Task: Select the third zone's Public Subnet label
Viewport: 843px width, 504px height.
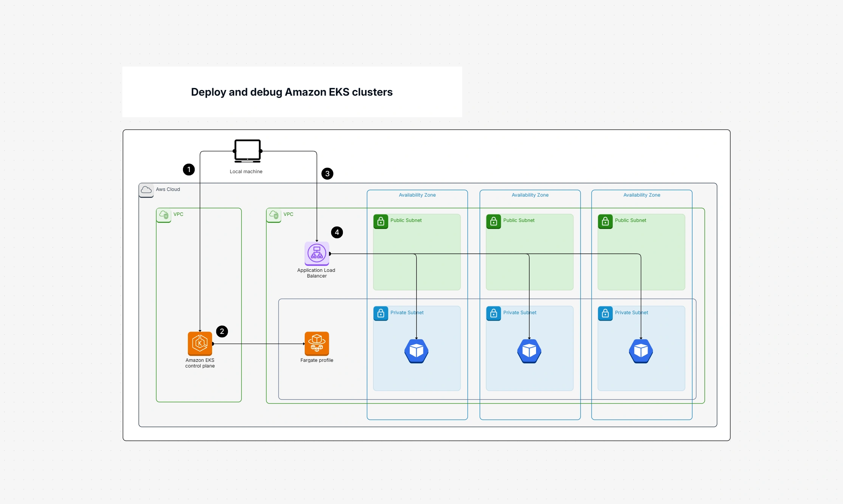Action: click(631, 220)
